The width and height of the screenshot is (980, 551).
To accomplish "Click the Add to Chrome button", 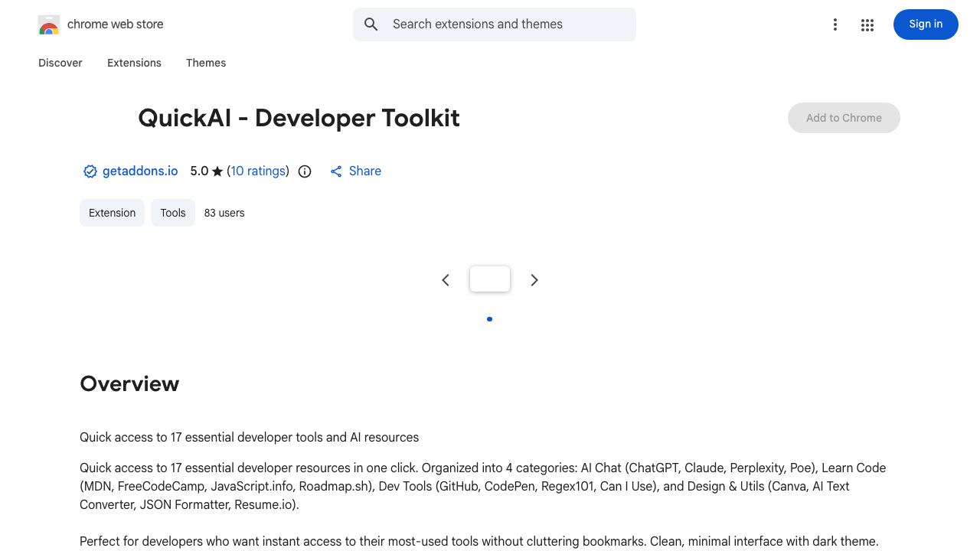I will click(x=844, y=118).
